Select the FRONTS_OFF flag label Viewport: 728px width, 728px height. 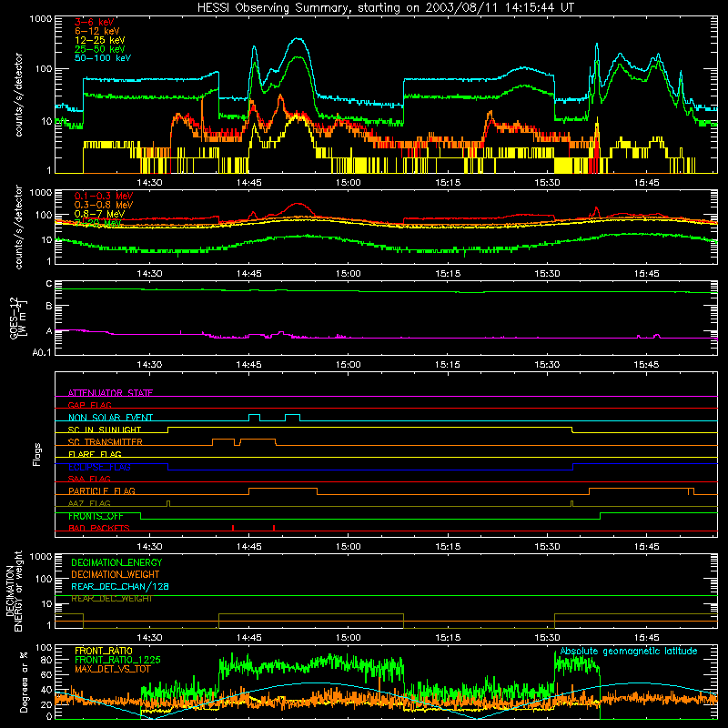tap(96, 516)
